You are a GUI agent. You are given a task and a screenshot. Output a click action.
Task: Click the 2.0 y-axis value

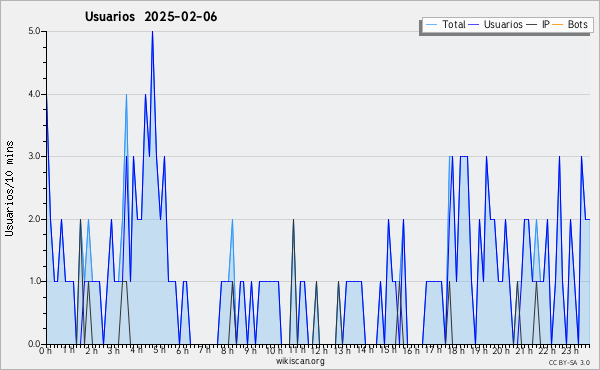tap(34, 219)
